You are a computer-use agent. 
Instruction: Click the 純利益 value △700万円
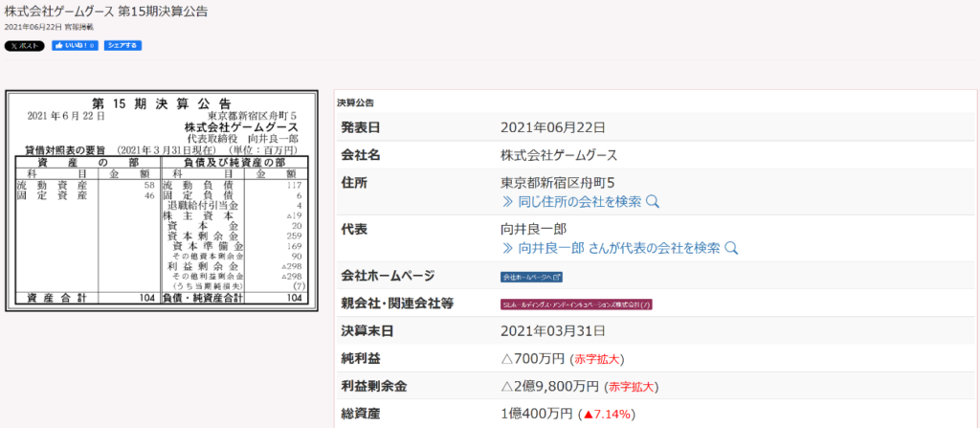coord(533,359)
